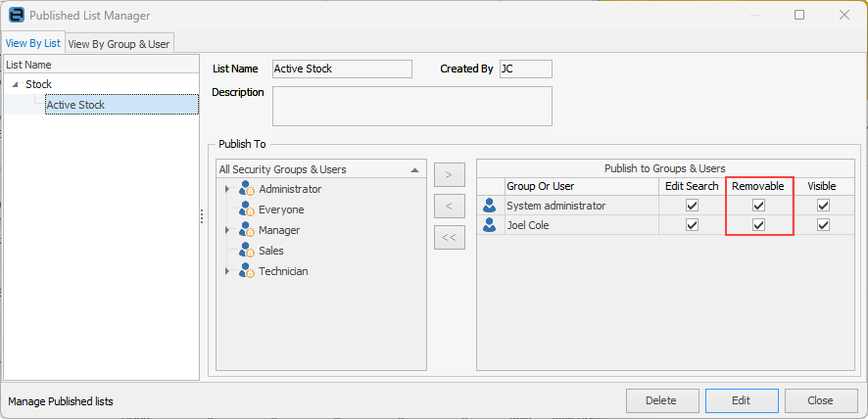Click the Everyone group icon
This screenshot has width=868, height=419.
click(246, 209)
